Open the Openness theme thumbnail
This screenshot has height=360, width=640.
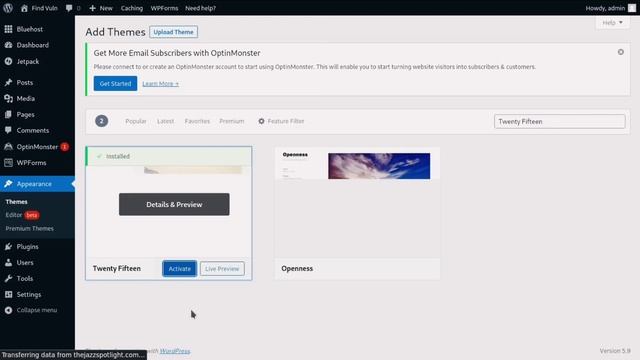[x=357, y=202]
